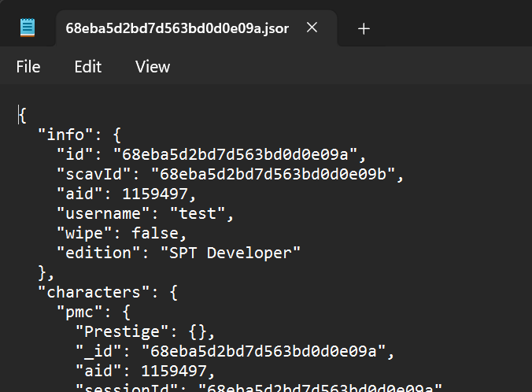The image size is (532, 392).
Task: Click the scavId value ending in e09b
Action: pos(276,174)
